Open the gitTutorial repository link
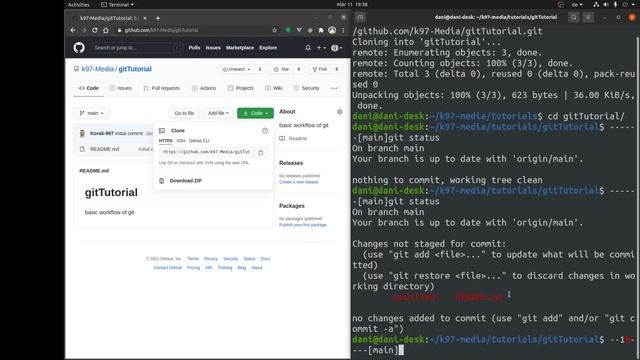This screenshot has height=360, width=640. [x=135, y=69]
